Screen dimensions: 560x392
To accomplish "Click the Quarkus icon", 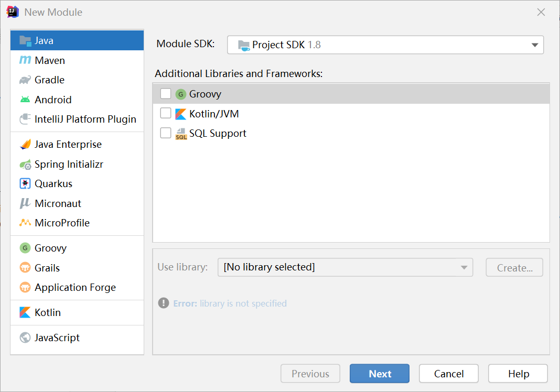I will point(25,183).
